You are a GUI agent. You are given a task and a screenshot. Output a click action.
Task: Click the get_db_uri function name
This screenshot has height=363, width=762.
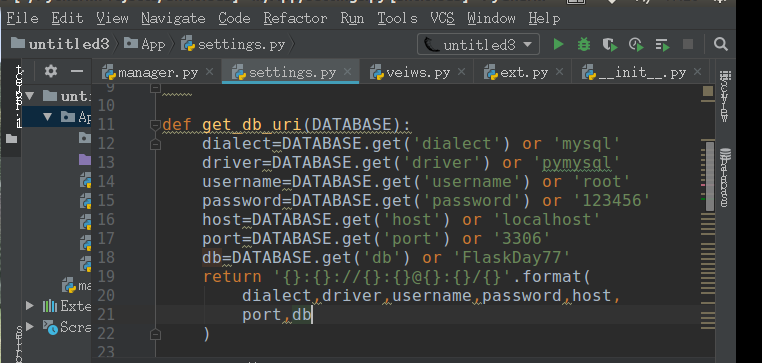click(252, 125)
